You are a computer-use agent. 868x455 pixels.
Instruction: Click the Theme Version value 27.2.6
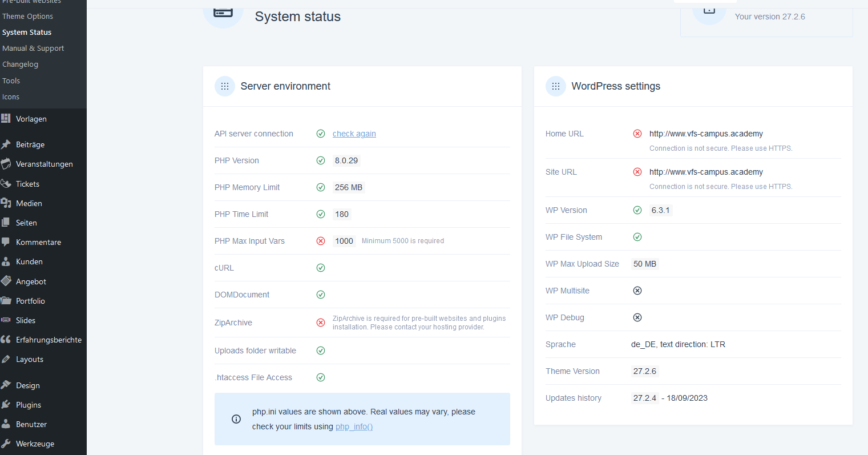[645, 371]
